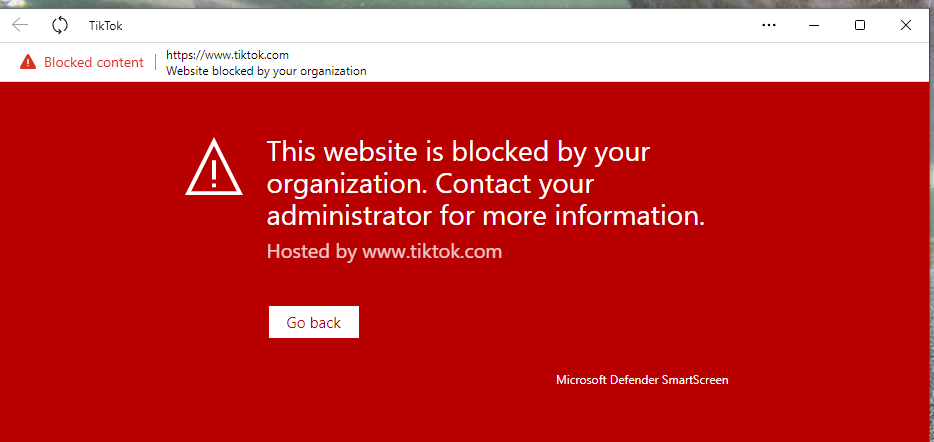Click 'organization. Contact your' heading line

pyautogui.click(x=430, y=184)
